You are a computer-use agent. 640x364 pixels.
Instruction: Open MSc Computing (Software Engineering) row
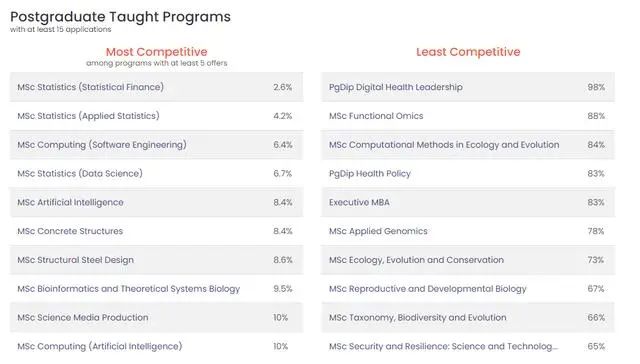pyautogui.click(x=156, y=145)
